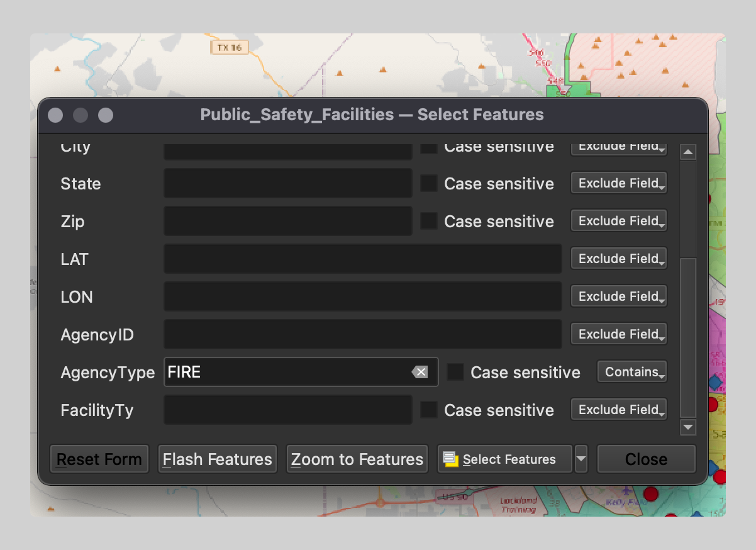The width and height of the screenshot is (756, 550).
Task: Click inside the LON input field
Action: tap(362, 296)
